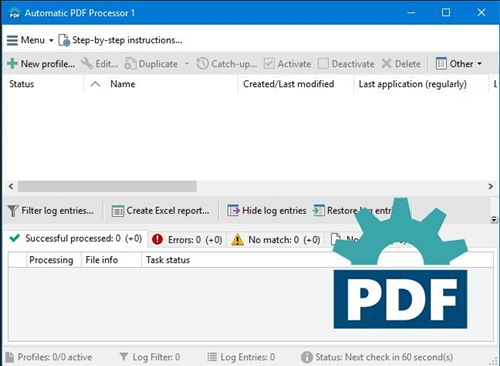Click the Automatic PDF Processor title icon
This screenshot has width=500, height=366.
tap(14, 13)
